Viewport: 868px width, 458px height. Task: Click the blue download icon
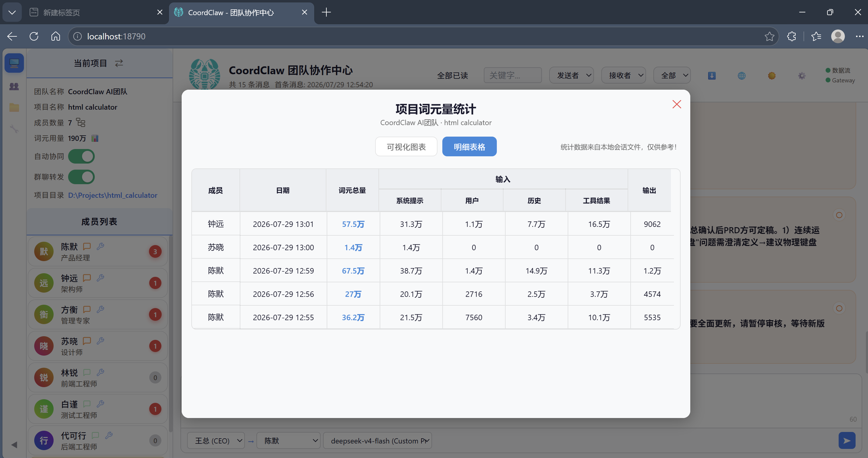[x=712, y=75]
